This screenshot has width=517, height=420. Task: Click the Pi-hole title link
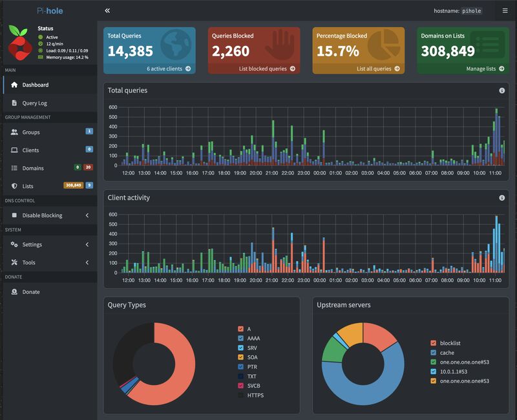50,10
